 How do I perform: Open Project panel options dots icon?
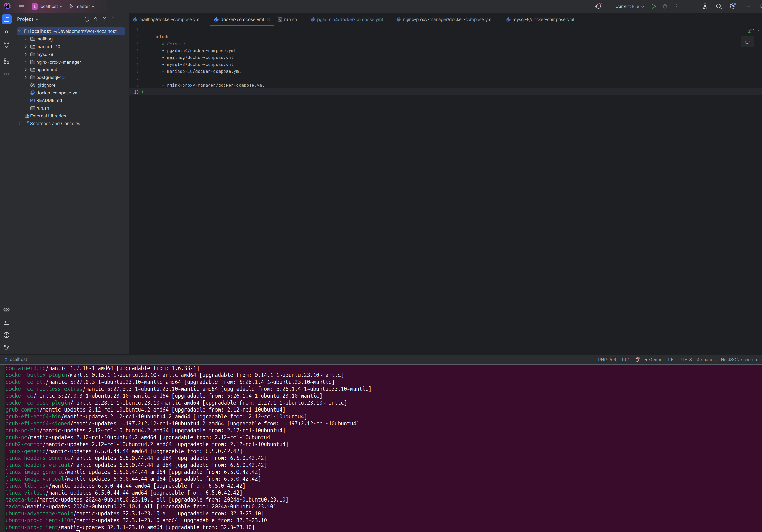pos(113,19)
